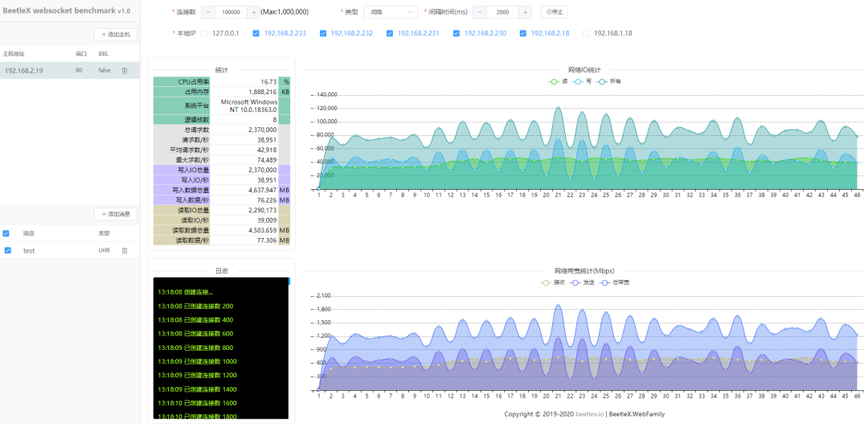Click log entry 13:18:08 创建连接...

[x=185, y=291]
